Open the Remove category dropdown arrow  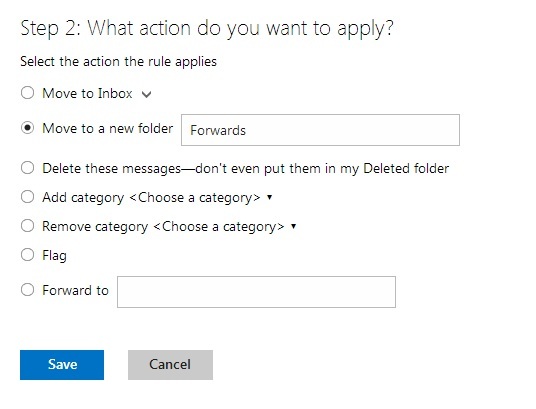pyautogui.click(x=293, y=226)
